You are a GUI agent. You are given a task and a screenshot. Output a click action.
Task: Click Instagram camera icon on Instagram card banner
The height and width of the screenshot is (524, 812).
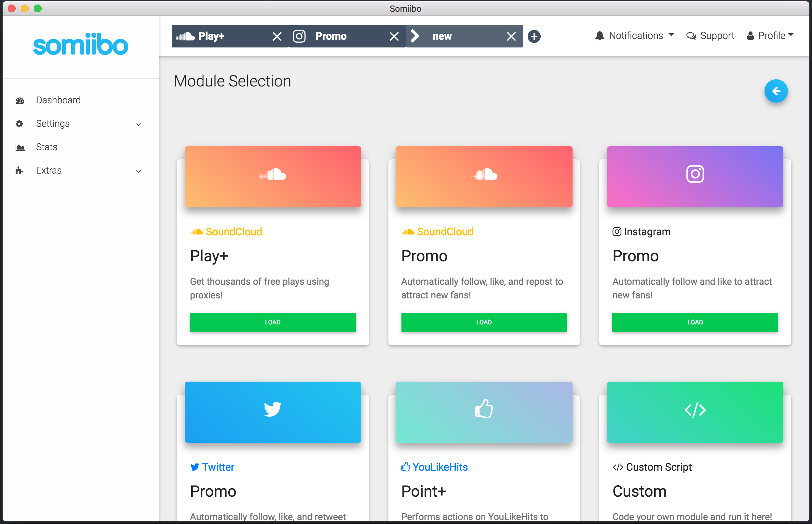[x=695, y=174]
